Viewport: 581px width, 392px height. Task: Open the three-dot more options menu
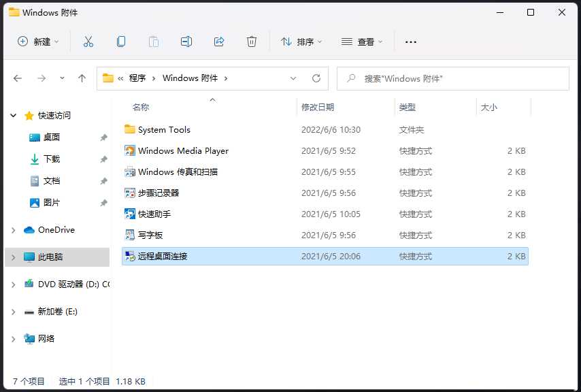pos(410,42)
